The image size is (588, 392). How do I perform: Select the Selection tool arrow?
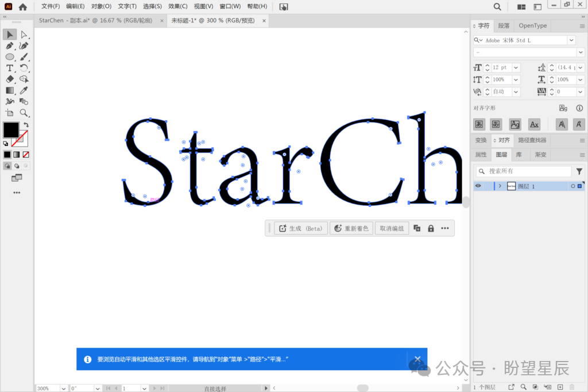click(x=10, y=34)
